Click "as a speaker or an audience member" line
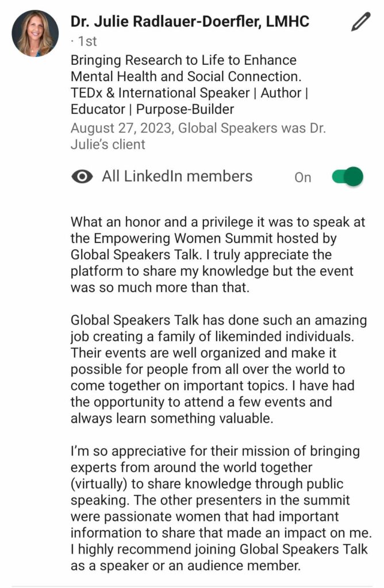The image size is (384, 588). click(186, 566)
